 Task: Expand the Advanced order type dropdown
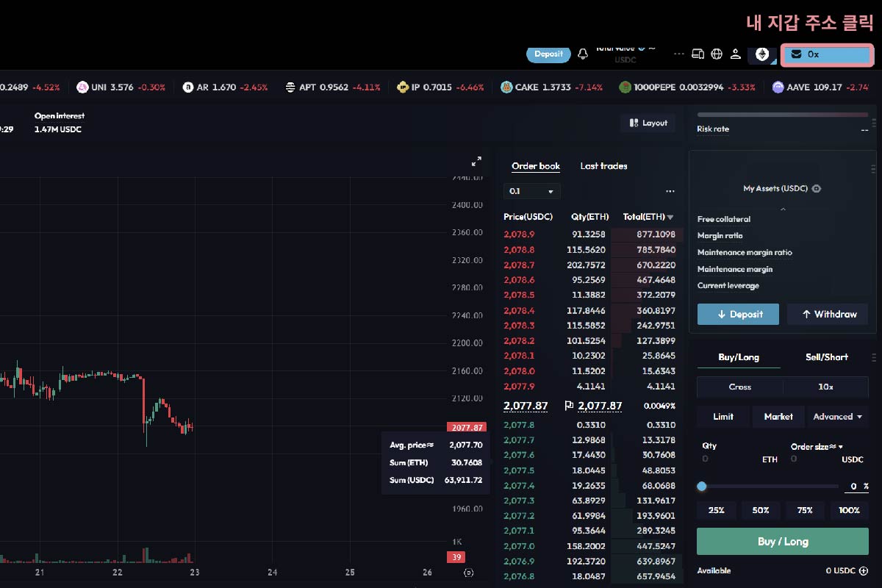pyautogui.click(x=837, y=417)
